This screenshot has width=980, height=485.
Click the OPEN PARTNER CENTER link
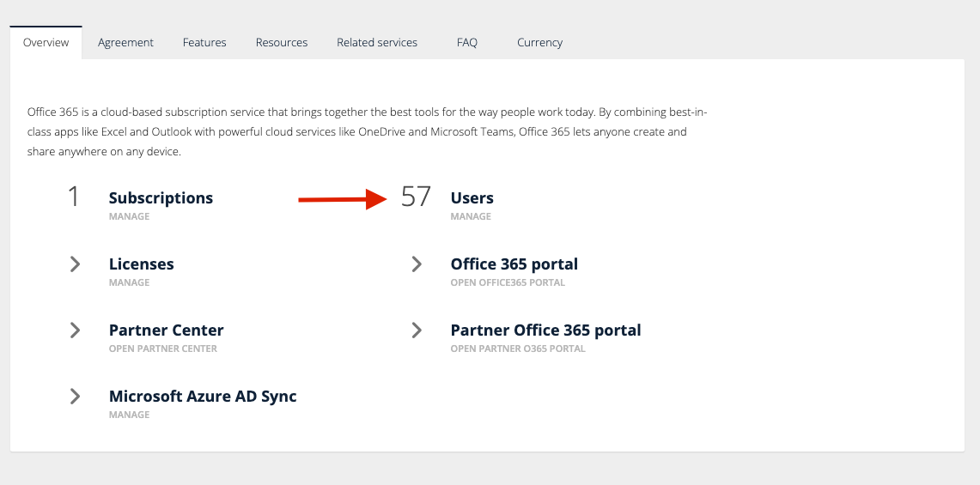pyautogui.click(x=162, y=349)
